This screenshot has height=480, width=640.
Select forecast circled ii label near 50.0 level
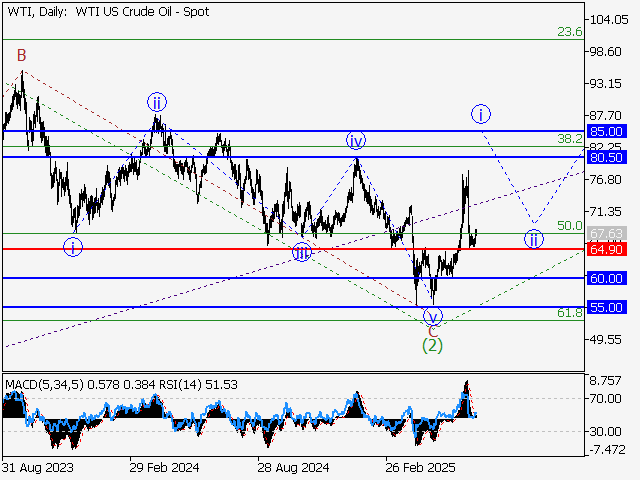coord(534,238)
